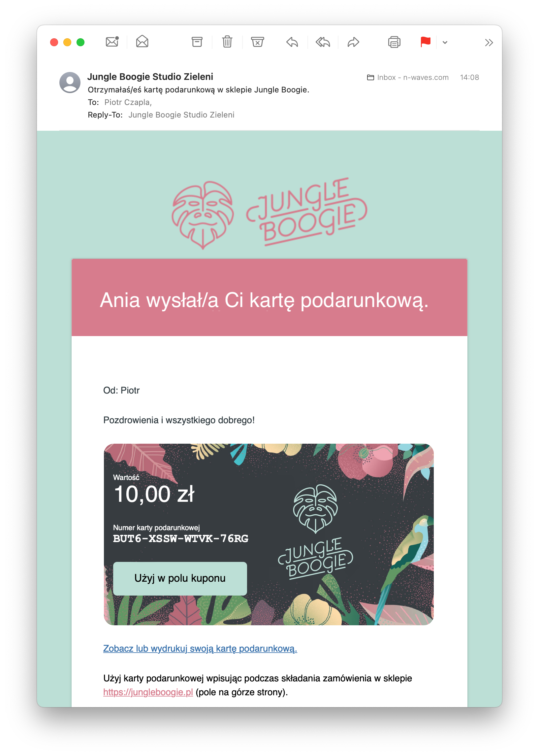The width and height of the screenshot is (539, 756).
Task: Move message to Junk with the X bin icon
Action: (x=257, y=42)
